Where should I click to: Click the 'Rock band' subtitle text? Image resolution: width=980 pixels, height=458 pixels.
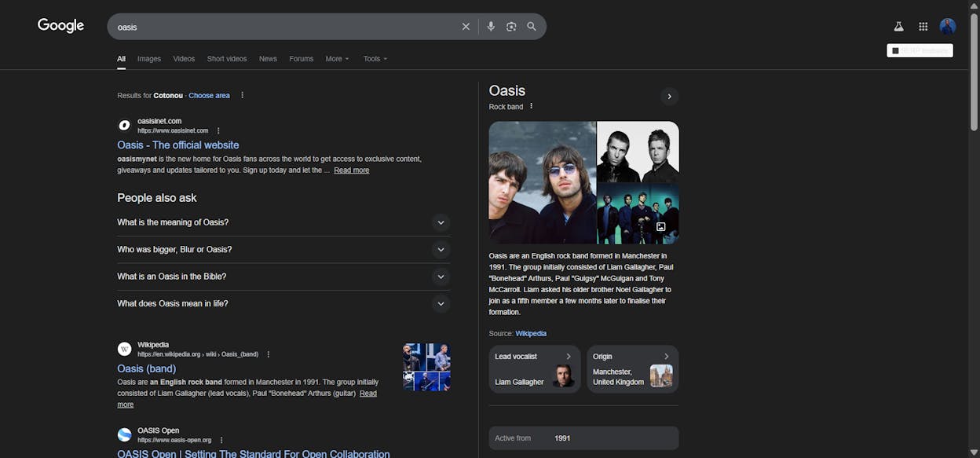(506, 107)
